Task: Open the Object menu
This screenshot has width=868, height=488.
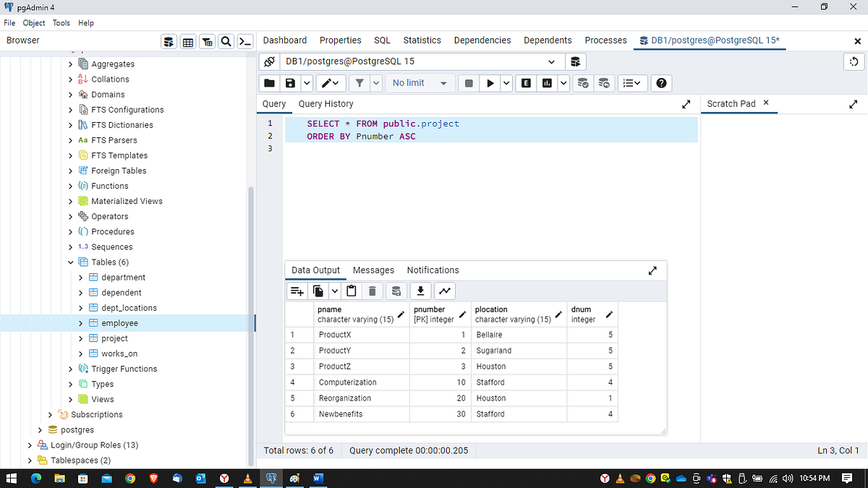Action: pos(34,23)
